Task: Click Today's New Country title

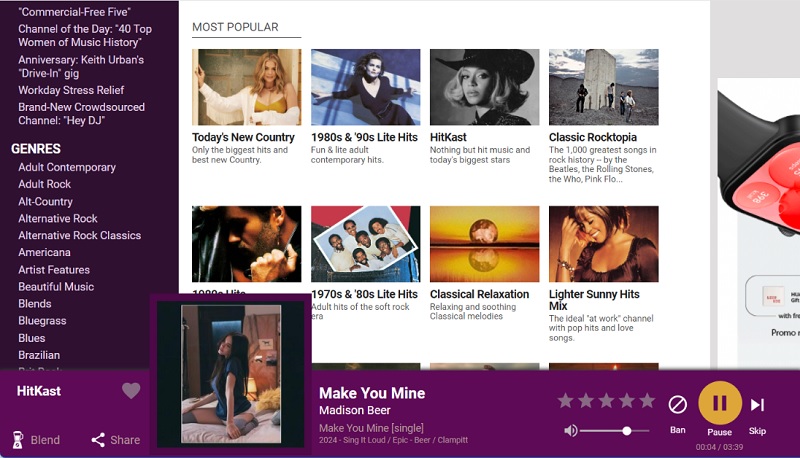Action: (x=243, y=137)
